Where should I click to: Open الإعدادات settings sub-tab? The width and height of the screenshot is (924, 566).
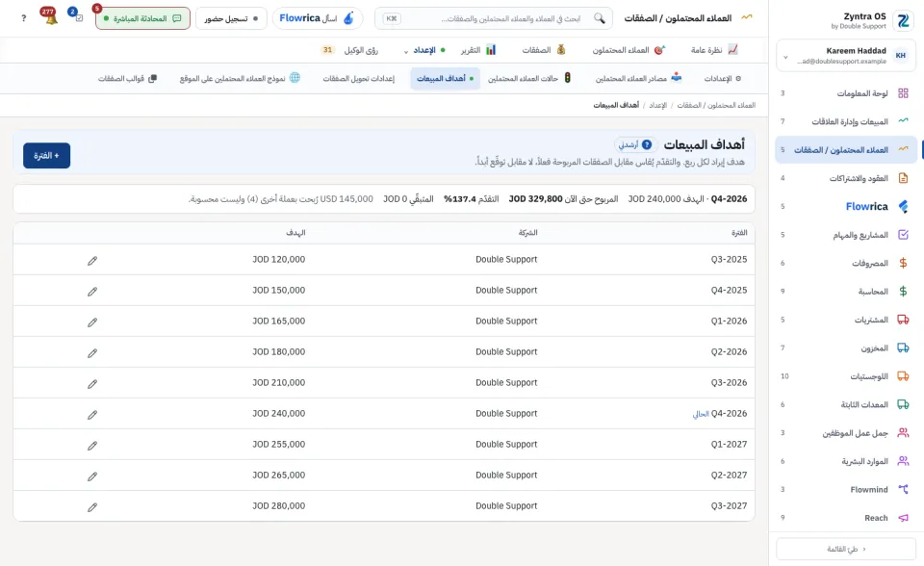coord(723,78)
